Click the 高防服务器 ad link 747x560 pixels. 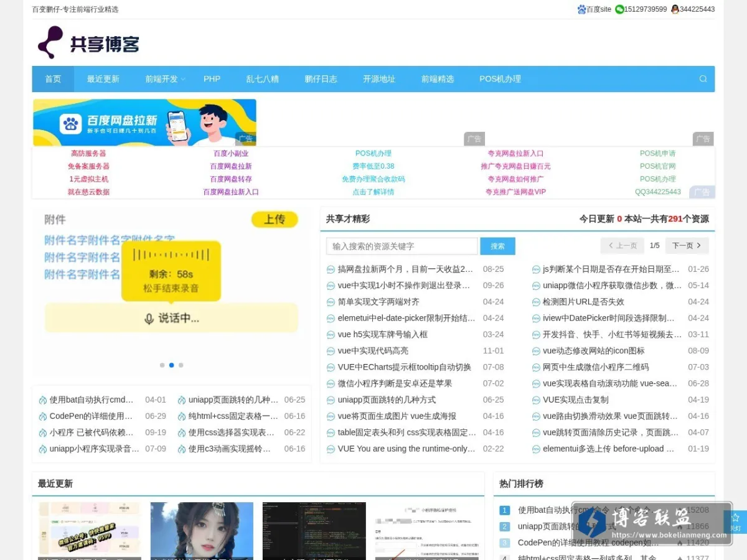pos(88,153)
